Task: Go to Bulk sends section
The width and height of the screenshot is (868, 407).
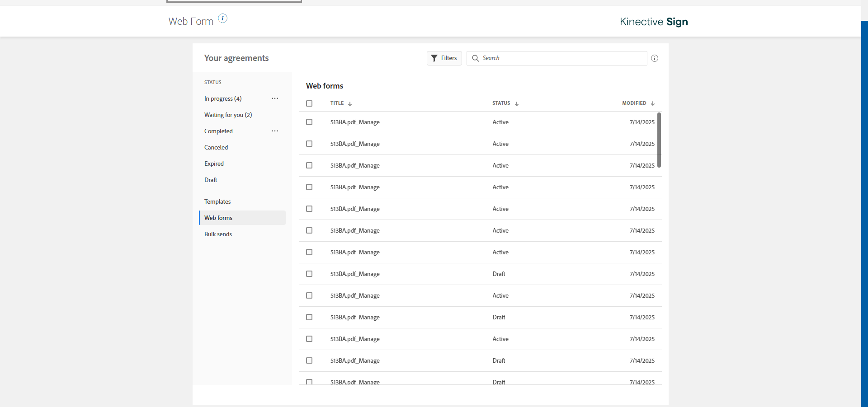Action: click(218, 234)
